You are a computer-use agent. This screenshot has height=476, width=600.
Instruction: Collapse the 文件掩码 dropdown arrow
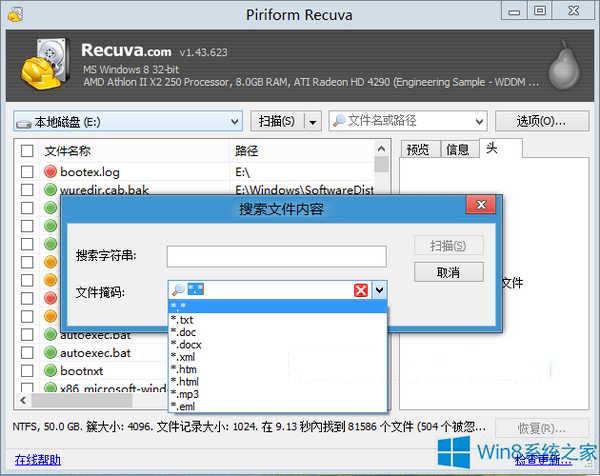pos(379,290)
